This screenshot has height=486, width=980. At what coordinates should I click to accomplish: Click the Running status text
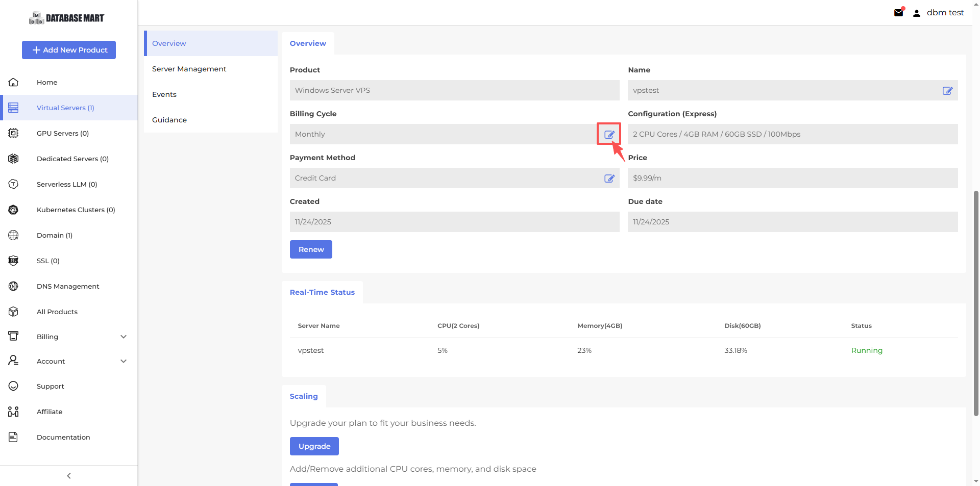pos(867,350)
